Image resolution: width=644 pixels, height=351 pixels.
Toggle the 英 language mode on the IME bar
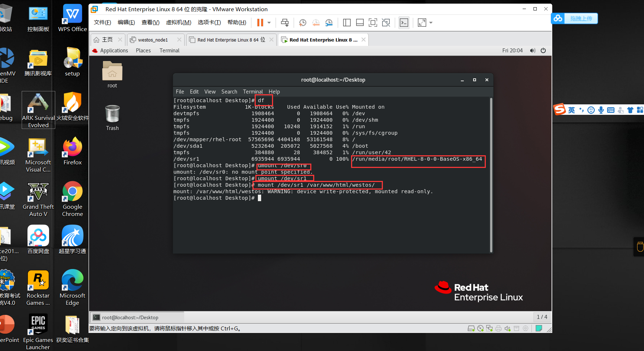coord(571,110)
